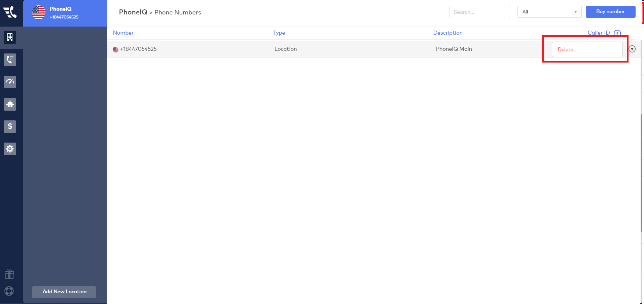The height and width of the screenshot is (304, 644).
Task: Open the call logs phone icon
Action: (x=10, y=60)
